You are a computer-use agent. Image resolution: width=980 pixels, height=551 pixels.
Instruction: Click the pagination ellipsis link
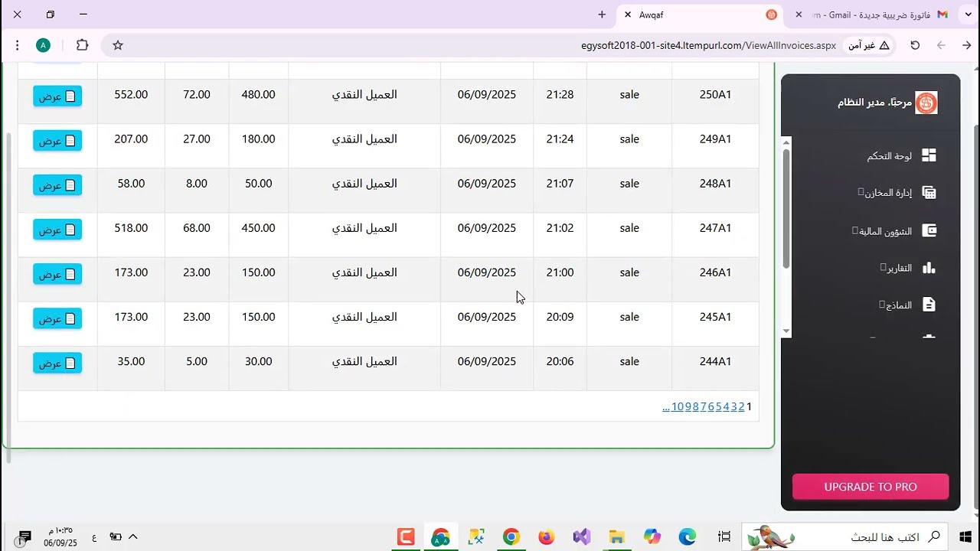pyautogui.click(x=666, y=407)
